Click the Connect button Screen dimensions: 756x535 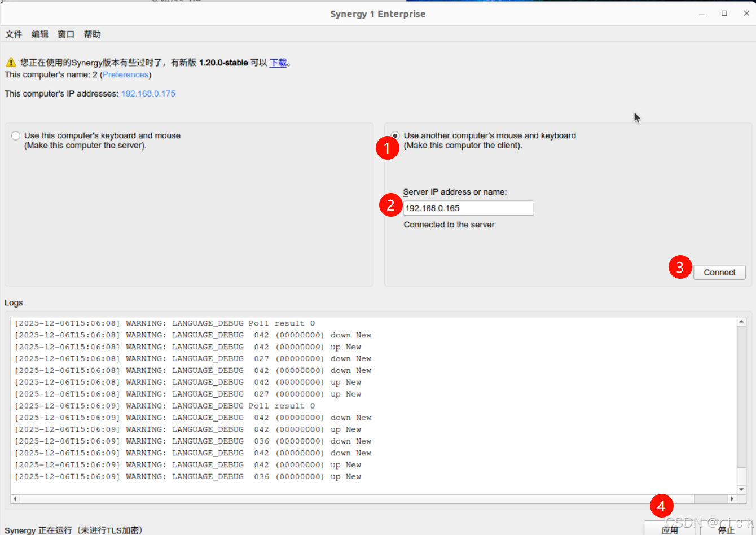coord(719,273)
